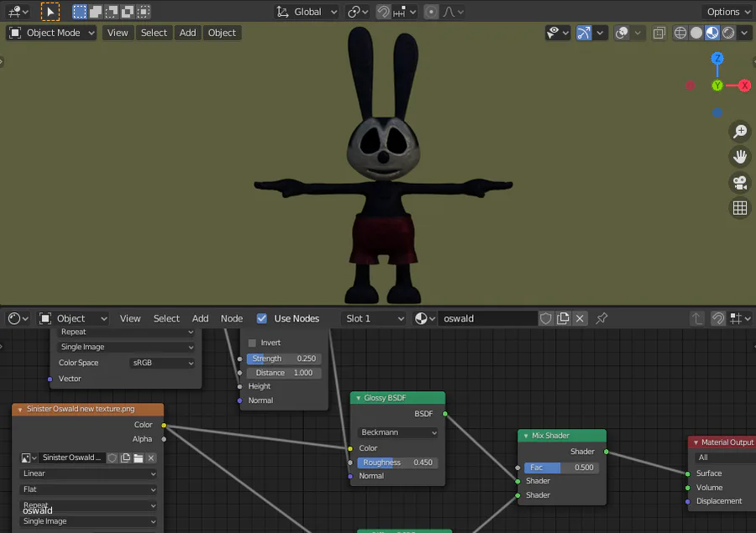Open the Beckmann distribution dropdown
Screen dimensions: 756x533
(398, 432)
